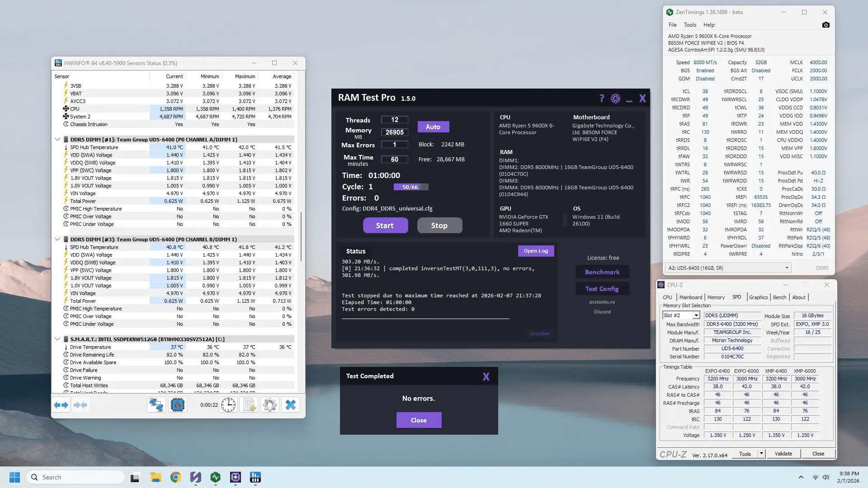The height and width of the screenshot is (488, 868).
Task: Click HWiNFO expand columns arrows icon
Action: pyautogui.click(x=61, y=405)
